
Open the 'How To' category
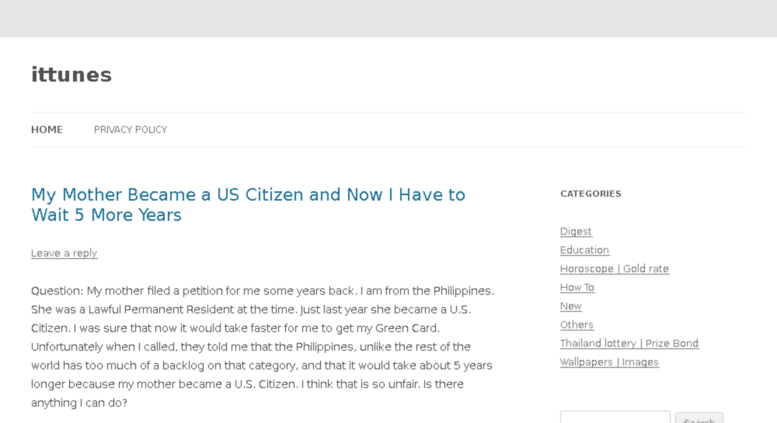[577, 287]
